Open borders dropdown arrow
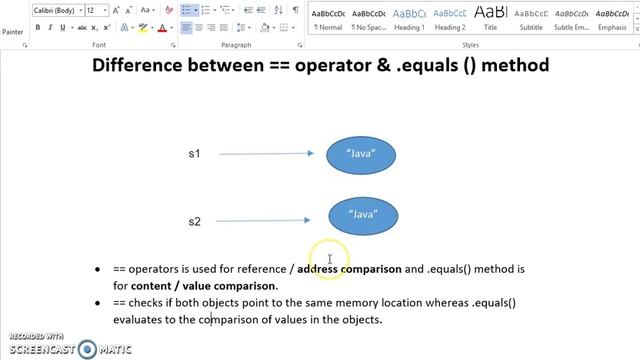Screen dimensions: 640x360 click(293, 28)
